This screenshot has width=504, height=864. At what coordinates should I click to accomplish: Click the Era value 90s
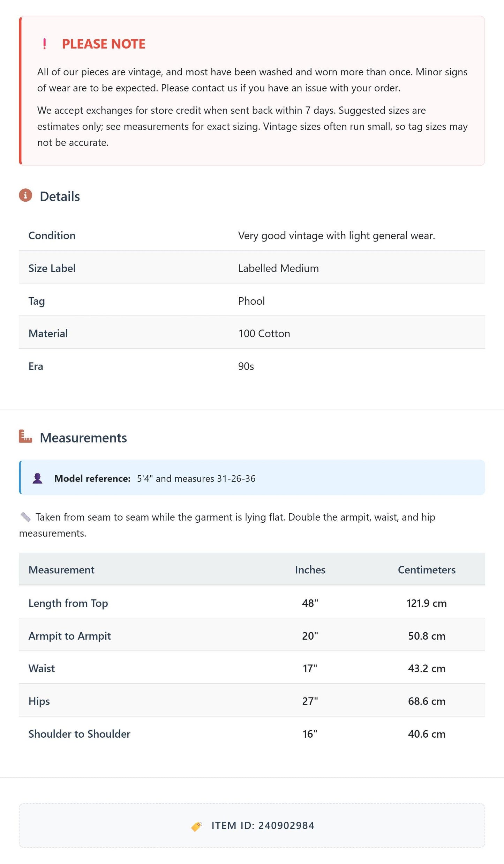pos(246,366)
